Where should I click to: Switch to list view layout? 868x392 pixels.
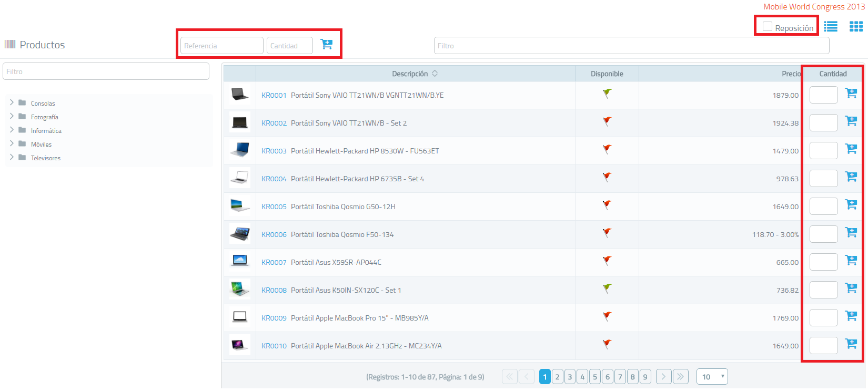coord(831,26)
